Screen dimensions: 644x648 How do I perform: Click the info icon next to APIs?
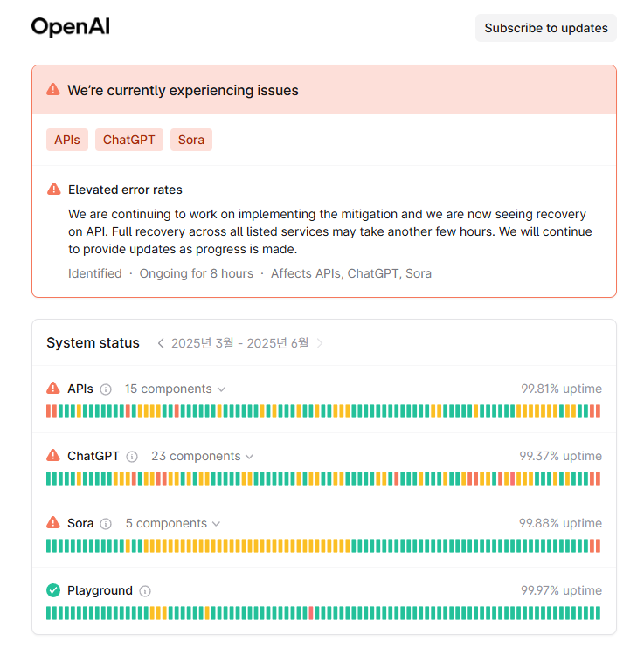106,389
